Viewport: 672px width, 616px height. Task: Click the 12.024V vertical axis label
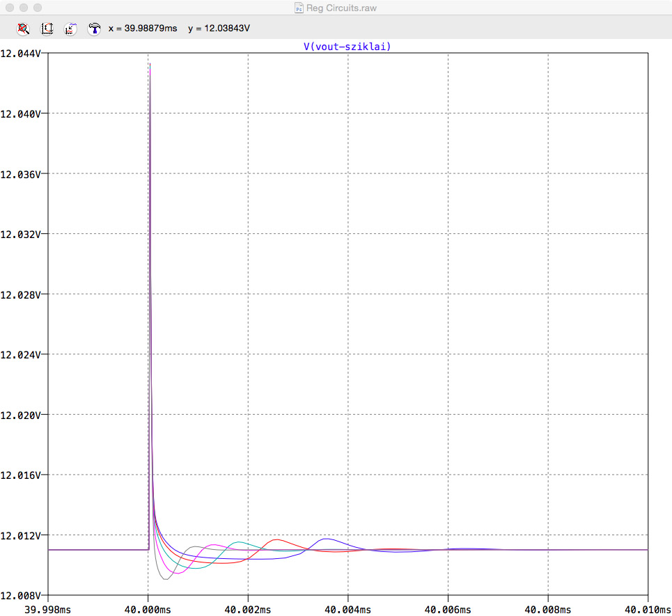coord(21,355)
